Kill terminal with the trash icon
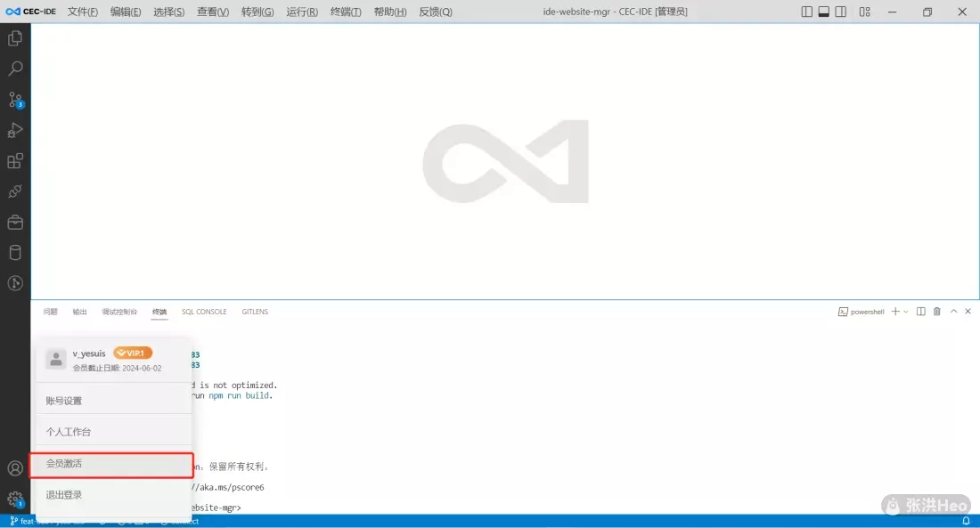 tap(936, 312)
